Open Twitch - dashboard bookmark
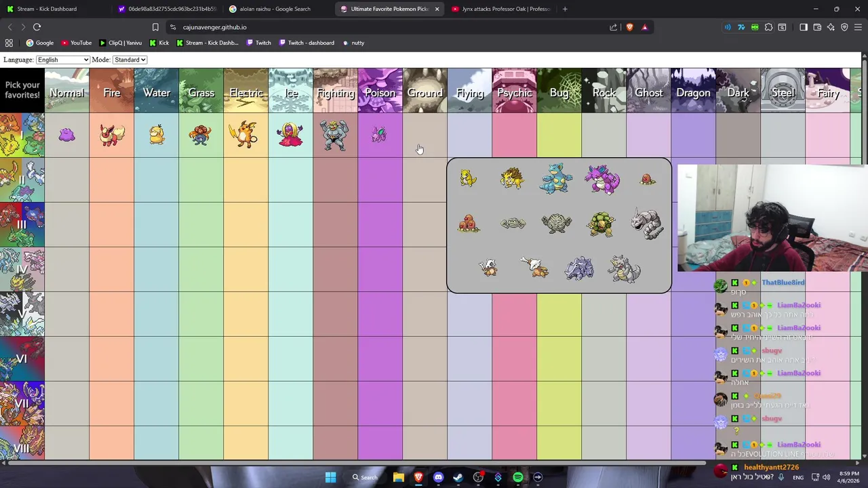 coord(305,43)
